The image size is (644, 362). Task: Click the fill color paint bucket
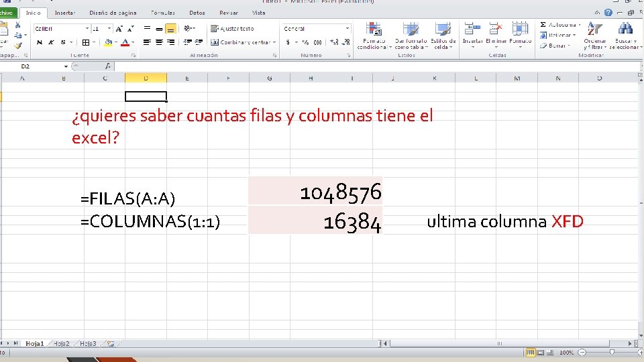108,42
